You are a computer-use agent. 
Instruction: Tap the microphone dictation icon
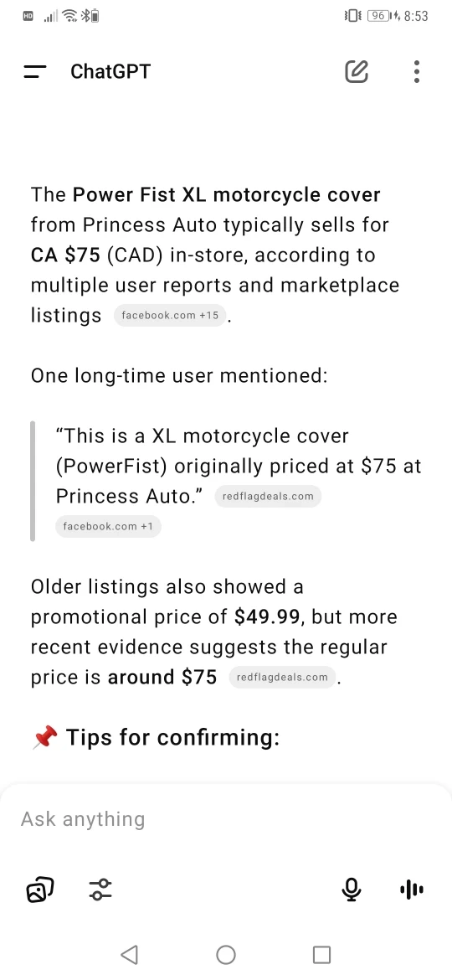[352, 889]
